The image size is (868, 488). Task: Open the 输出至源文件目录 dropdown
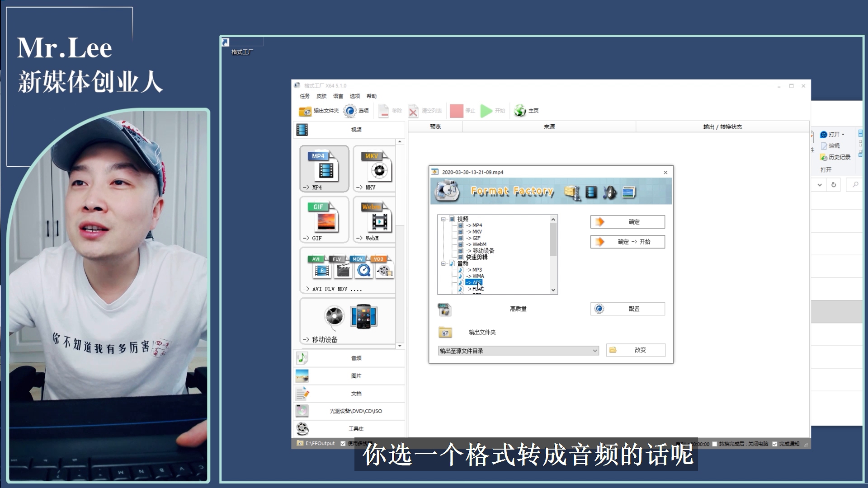[x=519, y=351]
